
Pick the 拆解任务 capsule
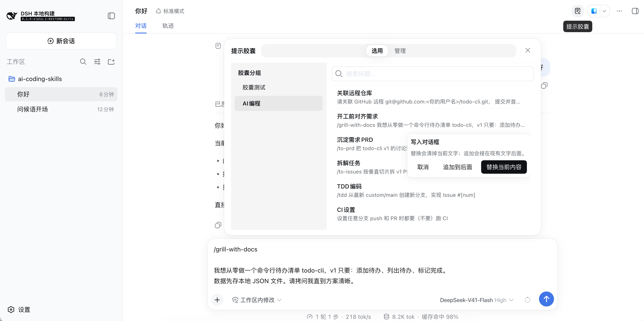point(370,167)
